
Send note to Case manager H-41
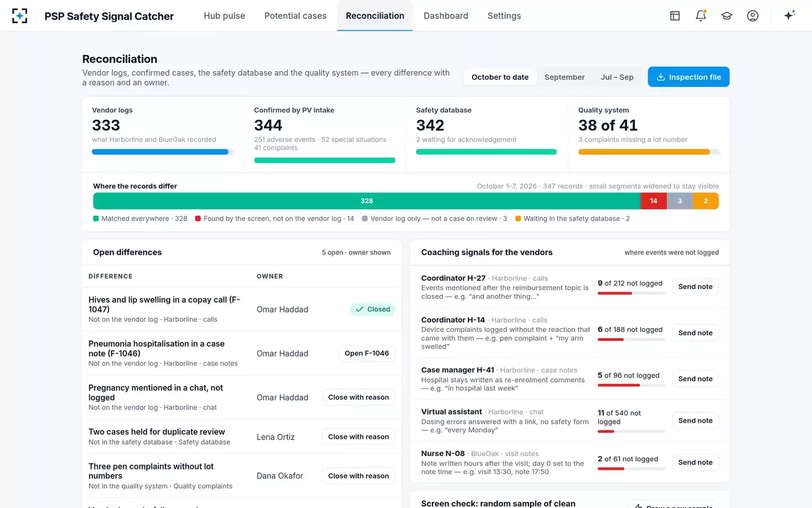(x=695, y=379)
